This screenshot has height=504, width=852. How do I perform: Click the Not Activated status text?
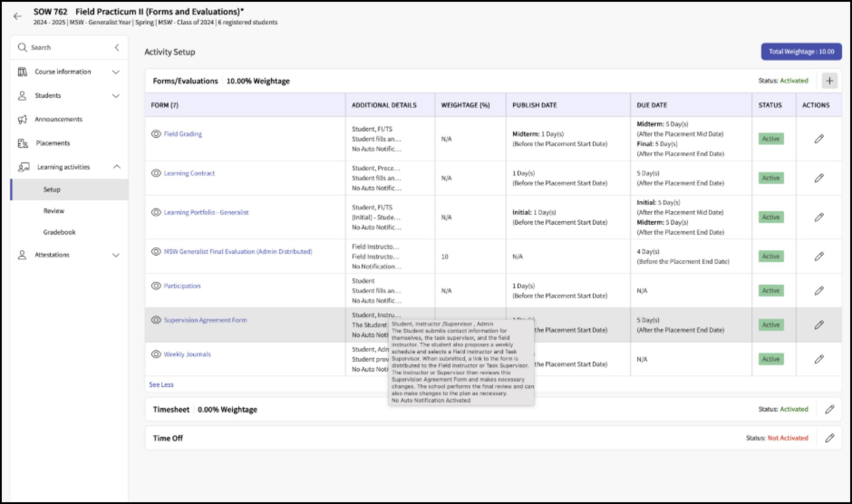coord(788,438)
